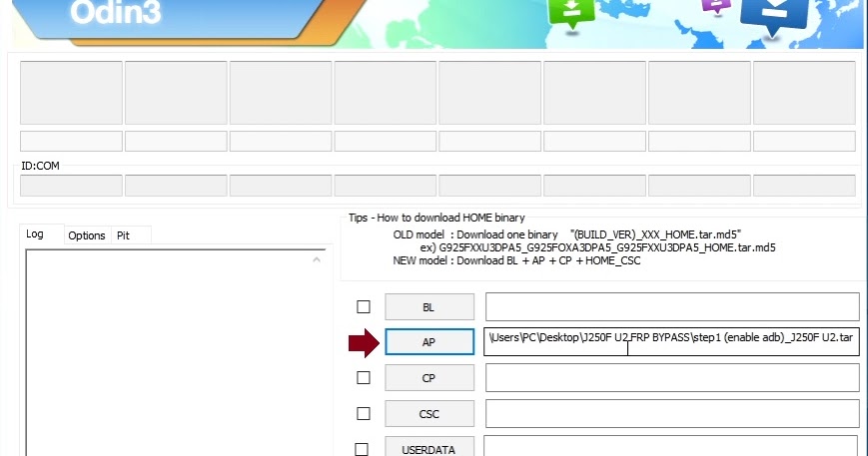Enable the CP file checkbox

pos(364,377)
